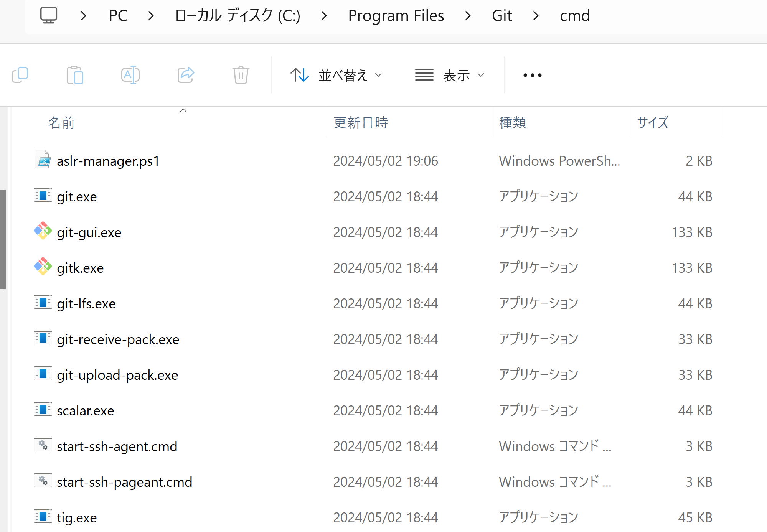Click the 45 KB size of tig.exe
Image resolution: width=767 pixels, height=532 pixels.
695,518
